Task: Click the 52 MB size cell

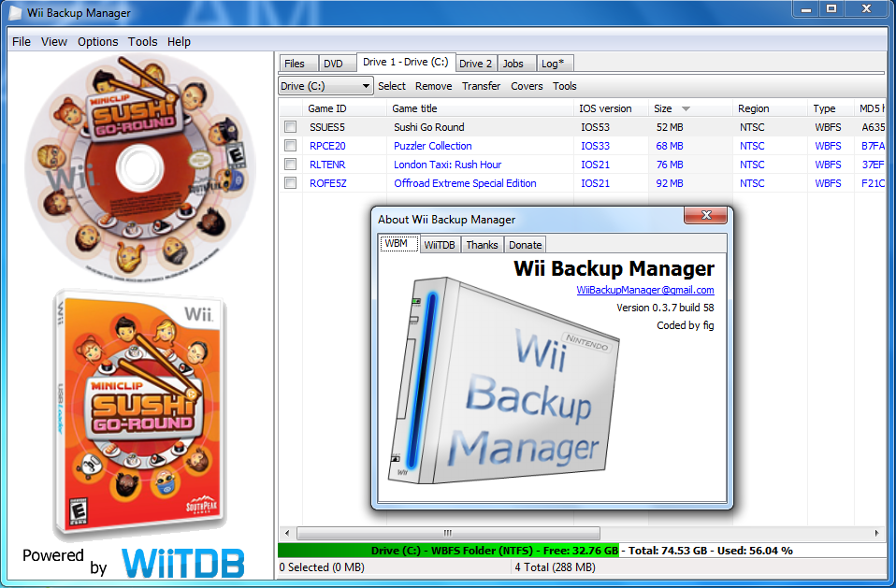Action: [670, 127]
